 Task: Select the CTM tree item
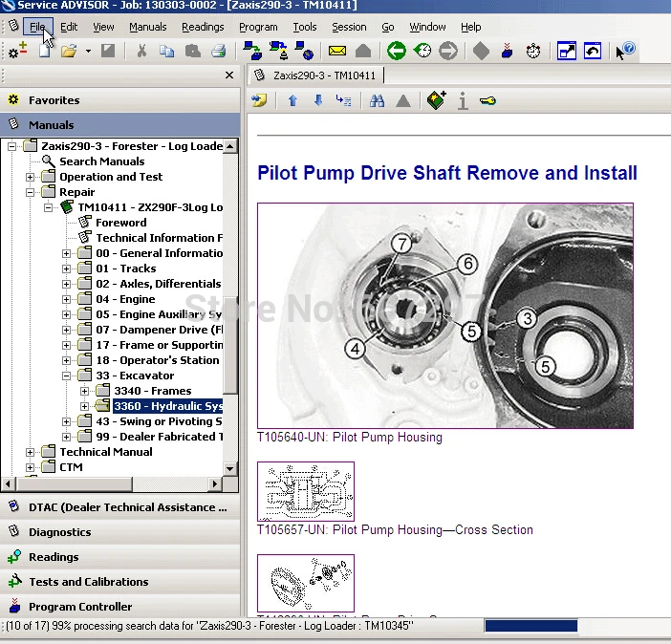pos(71,467)
